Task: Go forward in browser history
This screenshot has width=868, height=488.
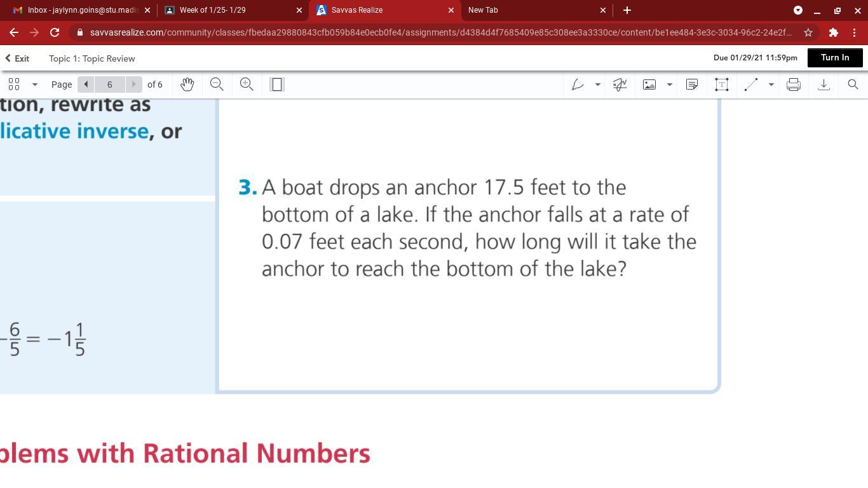Action: [x=34, y=32]
